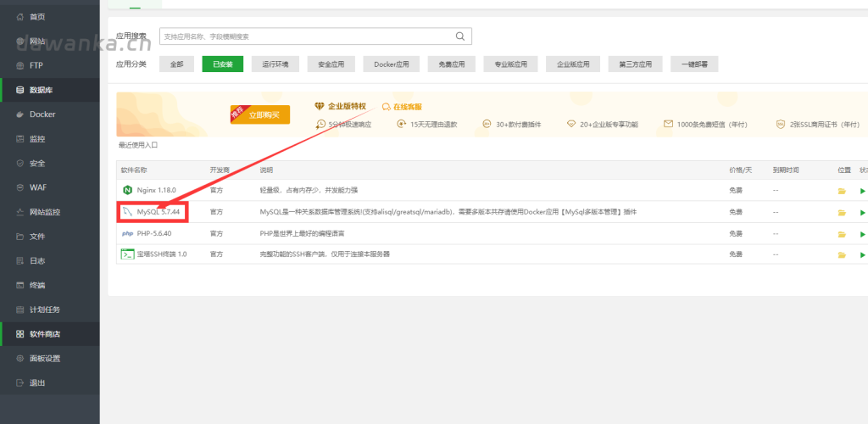Click the 开发商 column header
Image resolution: width=868 pixels, height=424 pixels.
(x=220, y=170)
